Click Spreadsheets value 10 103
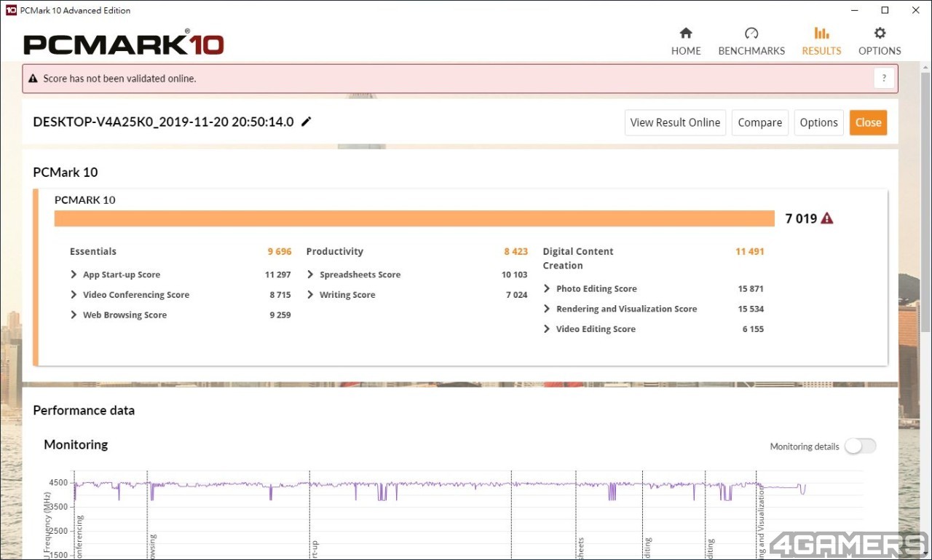This screenshot has height=560, width=932. (514, 275)
